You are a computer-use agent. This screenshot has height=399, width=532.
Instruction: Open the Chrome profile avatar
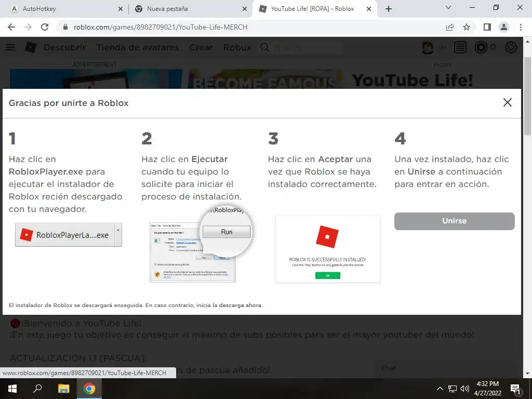504,27
